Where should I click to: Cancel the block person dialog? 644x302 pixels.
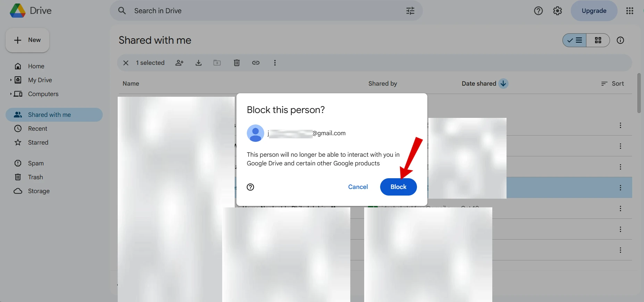pyautogui.click(x=358, y=187)
